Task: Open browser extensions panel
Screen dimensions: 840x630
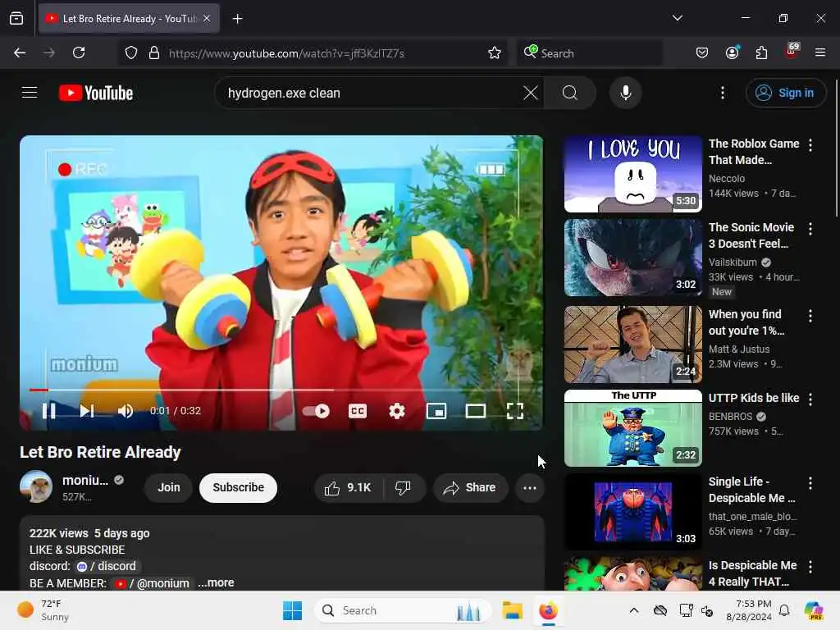Action: (761, 52)
